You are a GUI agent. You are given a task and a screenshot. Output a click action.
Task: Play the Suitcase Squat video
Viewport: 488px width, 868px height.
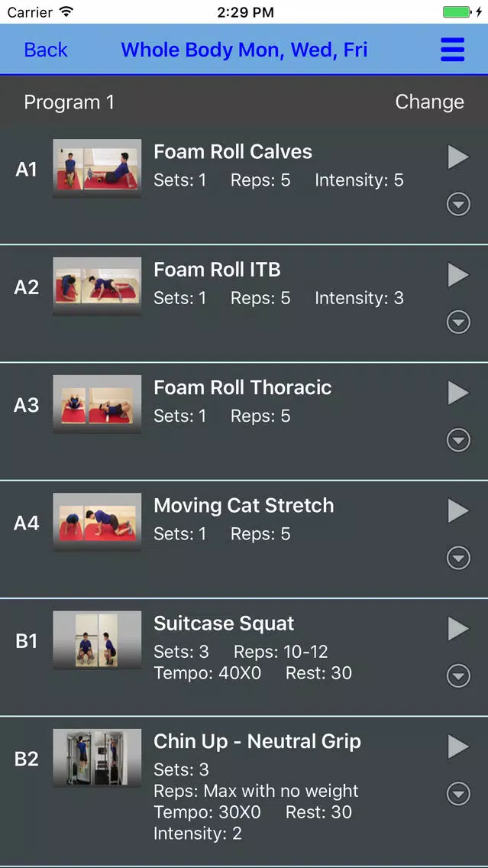[458, 629]
